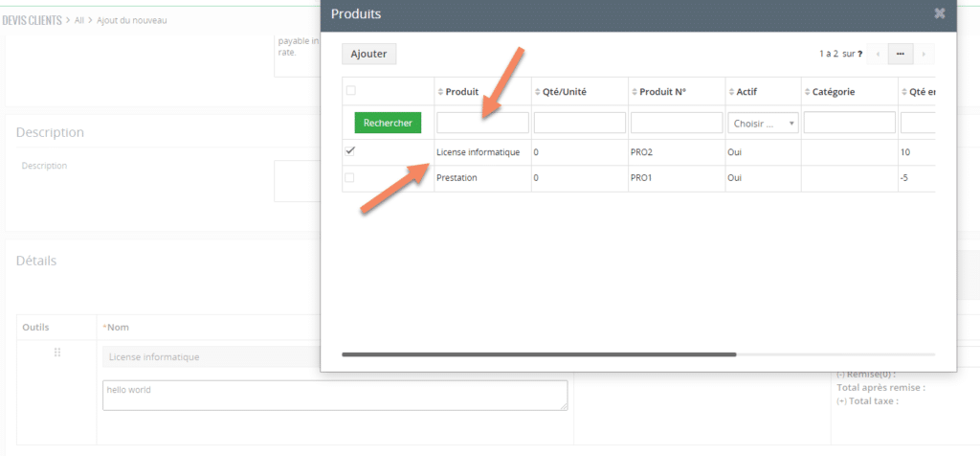The width and height of the screenshot is (980, 456).
Task: Uncheck the License informatique row checkbox
Action: pyautogui.click(x=350, y=151)
